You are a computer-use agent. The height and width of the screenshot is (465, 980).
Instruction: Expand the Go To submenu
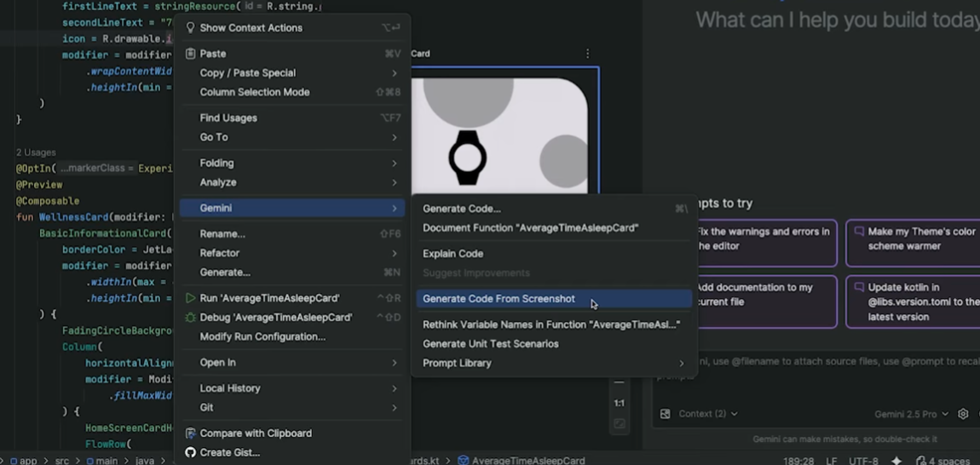pyautogui.click(x=292, y=137)
